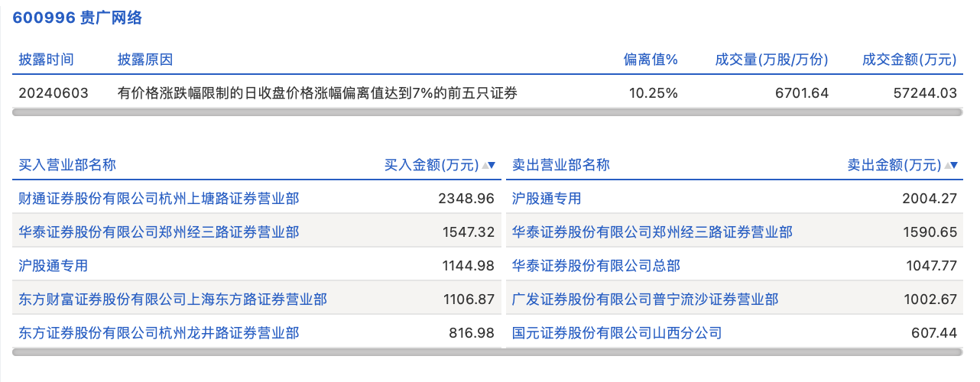Click the 600996 贵广网络 stock title
Image resolution: width=980 pixels, height=382 pixels.
[x=77, y=18]
